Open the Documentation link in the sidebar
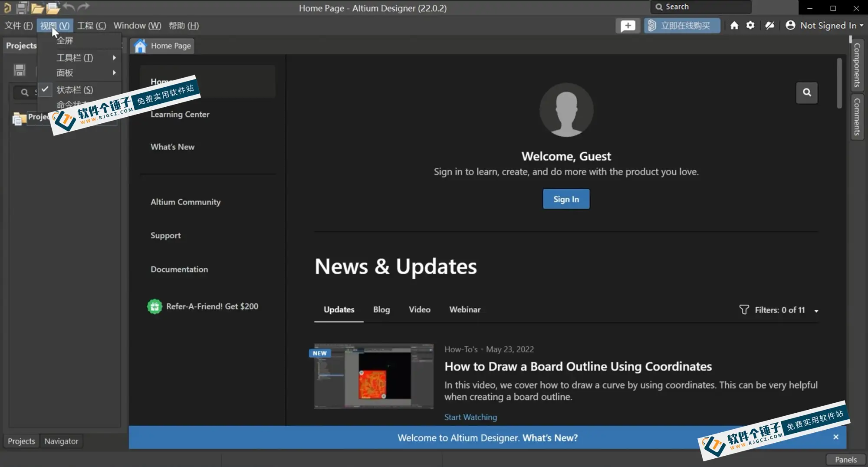This screenshot has width=868, height=467. coord(179,269)
